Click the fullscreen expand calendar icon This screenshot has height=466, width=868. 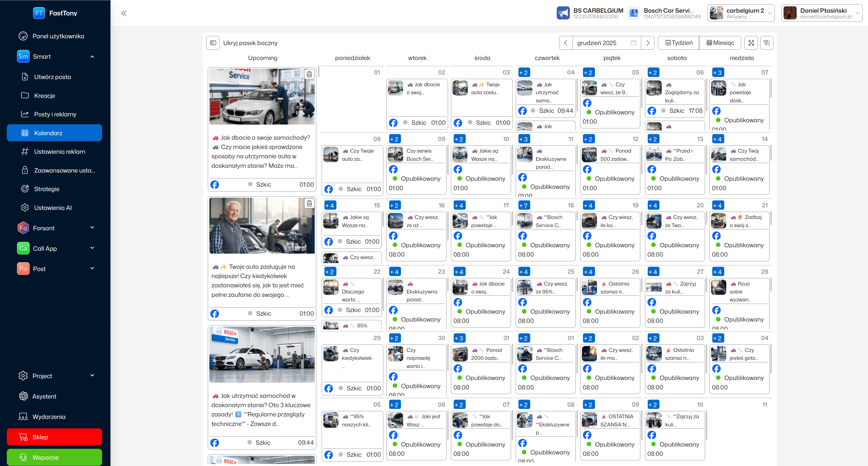point(751,43)
